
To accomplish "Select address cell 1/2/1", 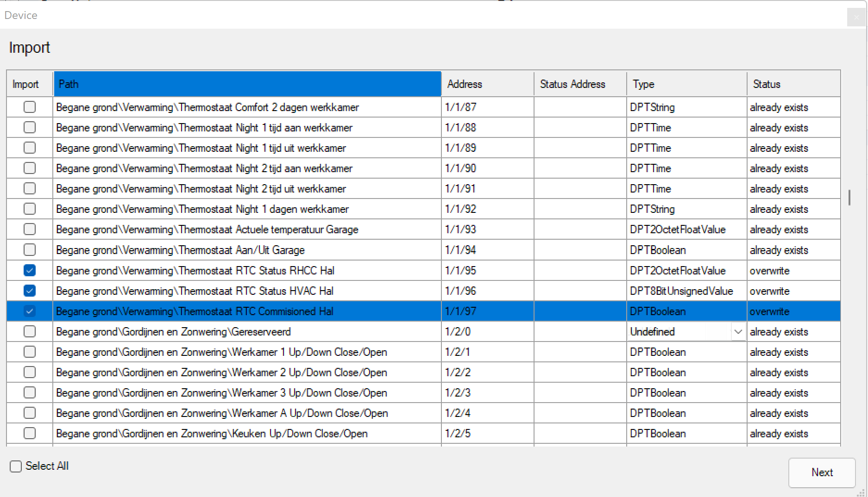I will pos(487,352).
